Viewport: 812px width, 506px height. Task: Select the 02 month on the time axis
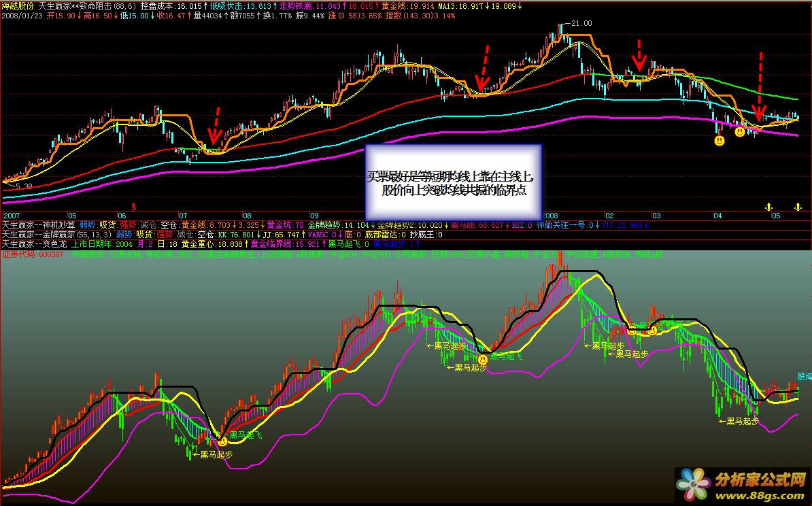coord(609,216)
